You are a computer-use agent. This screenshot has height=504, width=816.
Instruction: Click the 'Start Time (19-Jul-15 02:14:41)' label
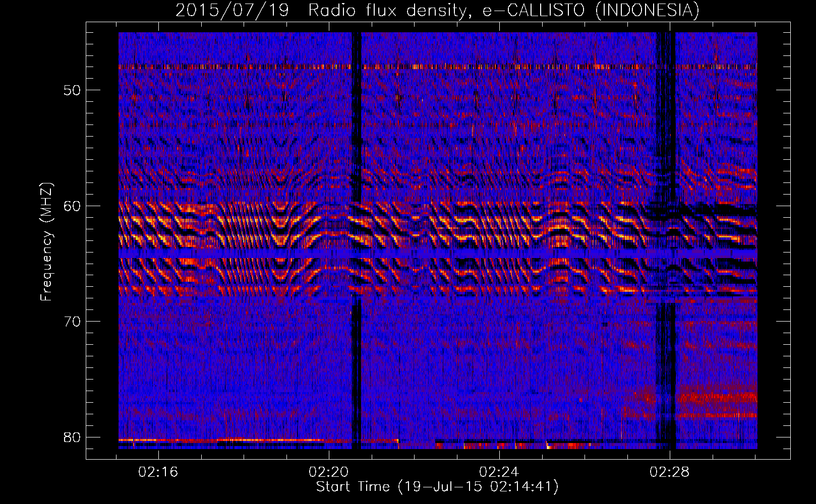(437, 487)
